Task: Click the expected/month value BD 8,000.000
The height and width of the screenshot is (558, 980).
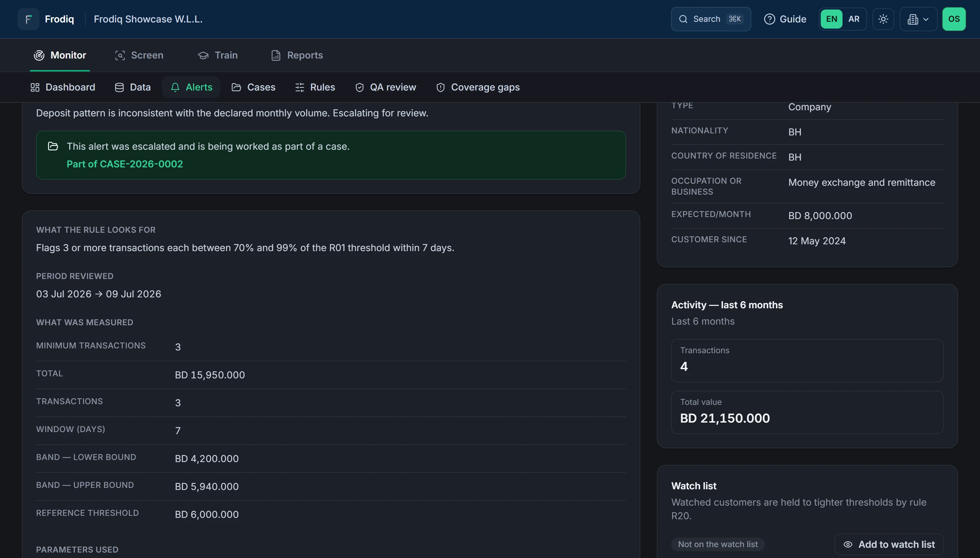Action: click(820, 216)
